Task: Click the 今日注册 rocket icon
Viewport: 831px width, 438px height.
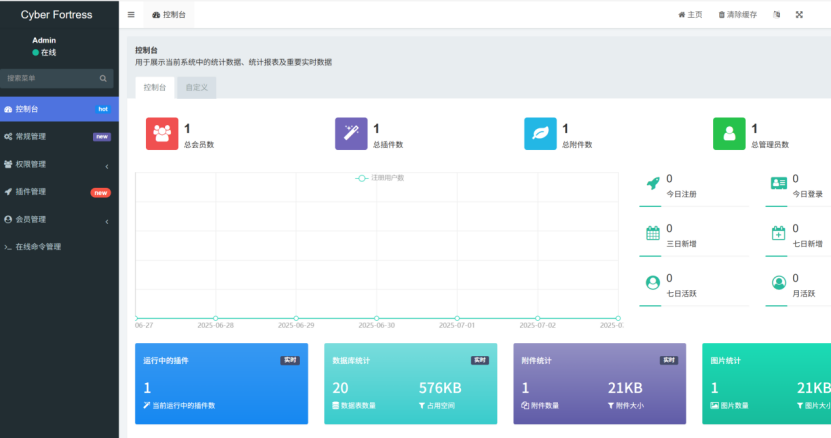Action: 653,183
